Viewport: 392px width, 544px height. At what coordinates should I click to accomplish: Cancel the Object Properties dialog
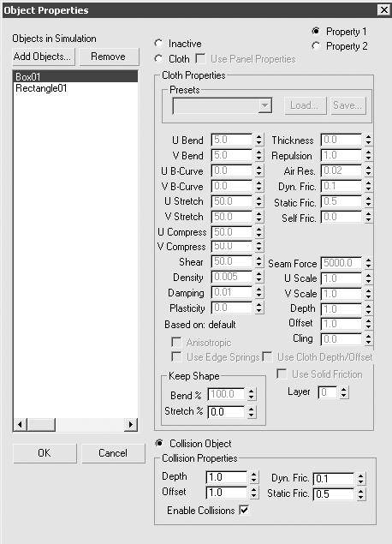click(x=113, y=453)
